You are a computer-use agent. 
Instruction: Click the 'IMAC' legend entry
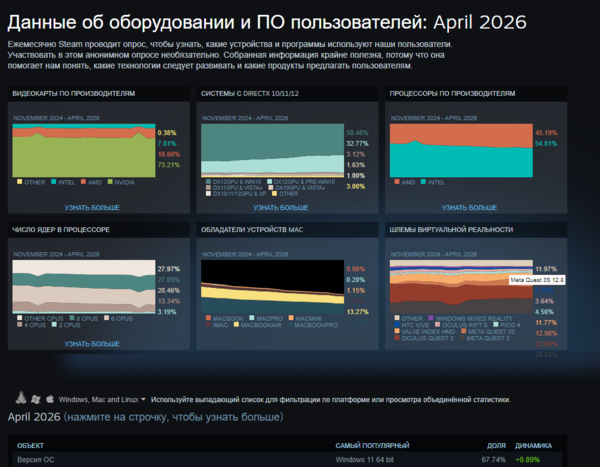217,325
